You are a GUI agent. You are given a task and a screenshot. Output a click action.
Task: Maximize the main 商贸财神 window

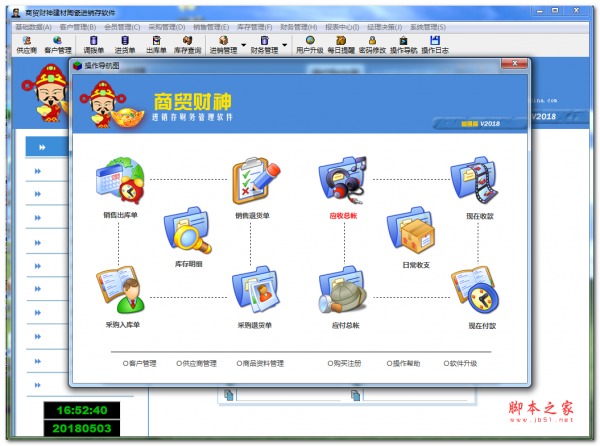pyautogui.click(x=556, y=11)
